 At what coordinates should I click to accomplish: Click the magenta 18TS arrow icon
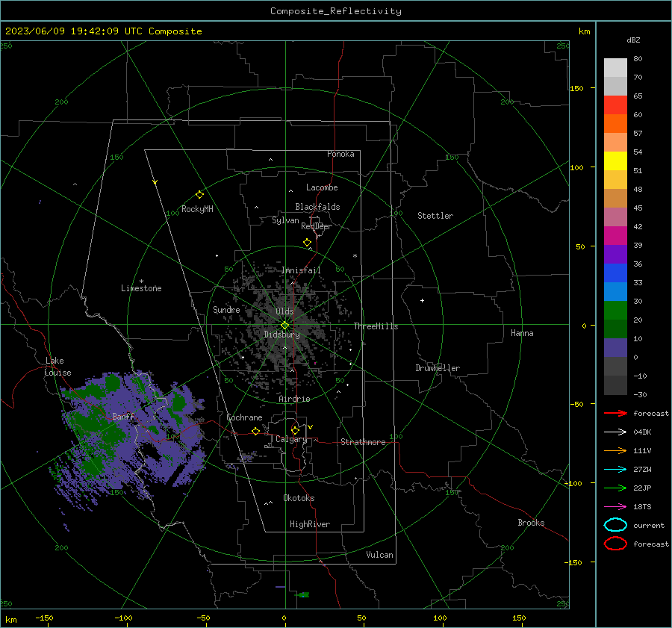pyautogui.click(x=615, y=507)
